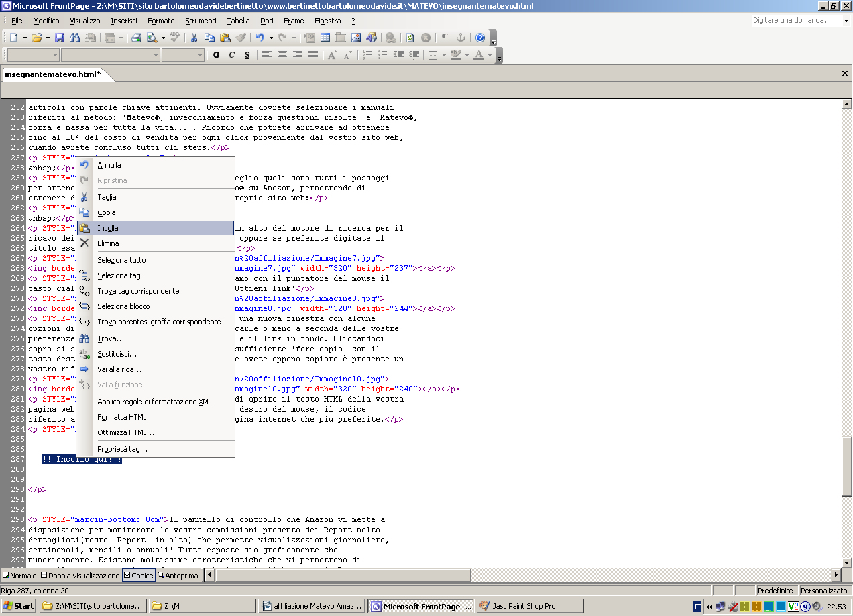Click the text highlight color button
The height and width of the screenshot is (616, 853).
pyautogui.click(x=456, y=55)
